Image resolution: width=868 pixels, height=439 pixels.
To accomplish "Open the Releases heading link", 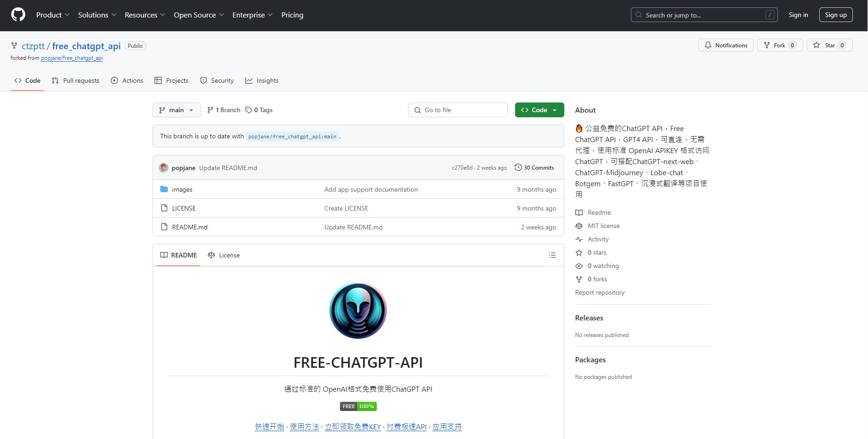I will (x=589, y=318).
